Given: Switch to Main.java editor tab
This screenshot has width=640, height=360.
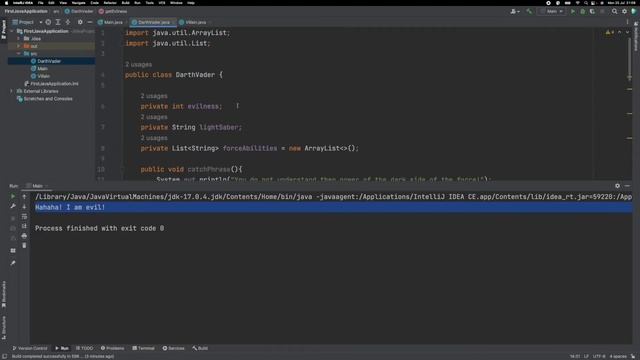Looking at the screenshot, I should pos(111,22).
